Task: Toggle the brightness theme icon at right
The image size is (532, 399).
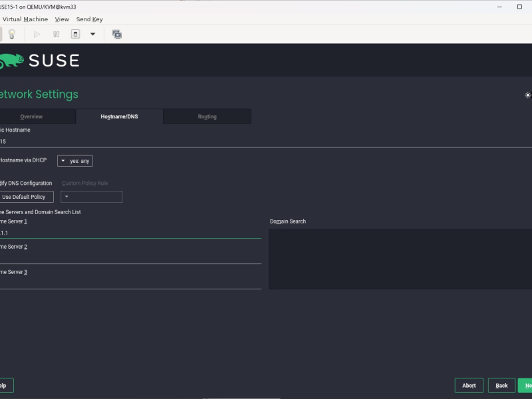Action: click(x=527, y=95)
